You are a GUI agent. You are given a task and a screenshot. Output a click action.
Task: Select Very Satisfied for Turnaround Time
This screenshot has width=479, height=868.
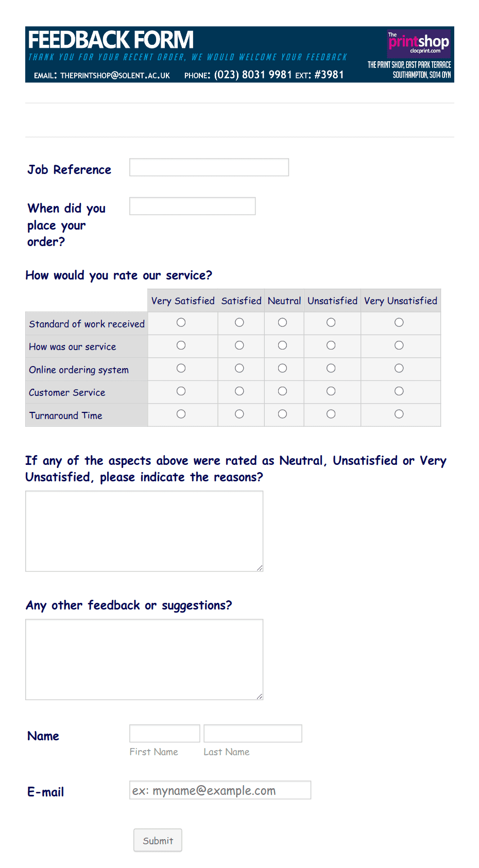point(181,414)
